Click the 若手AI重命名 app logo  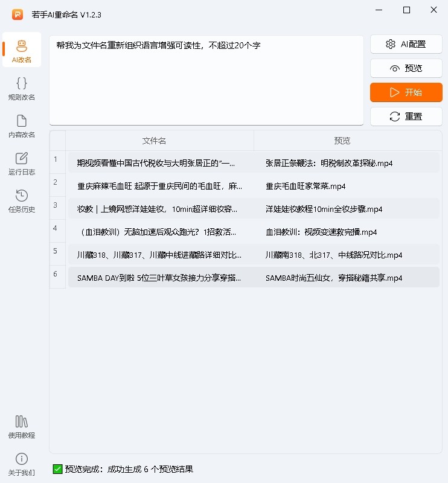pyautogui.click(x=18, y=14)
